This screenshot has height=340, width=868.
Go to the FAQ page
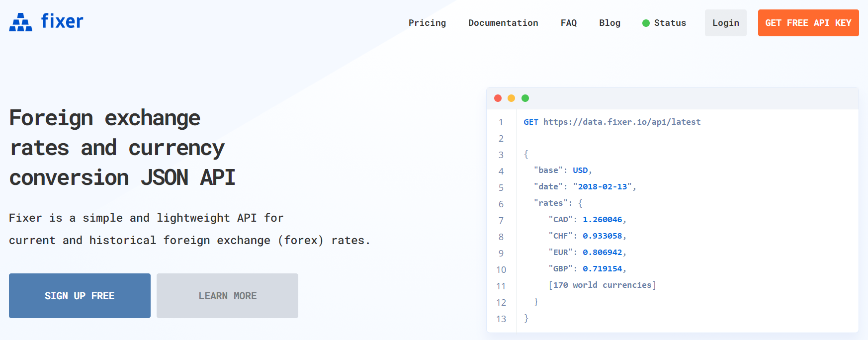tap(569, 23)
